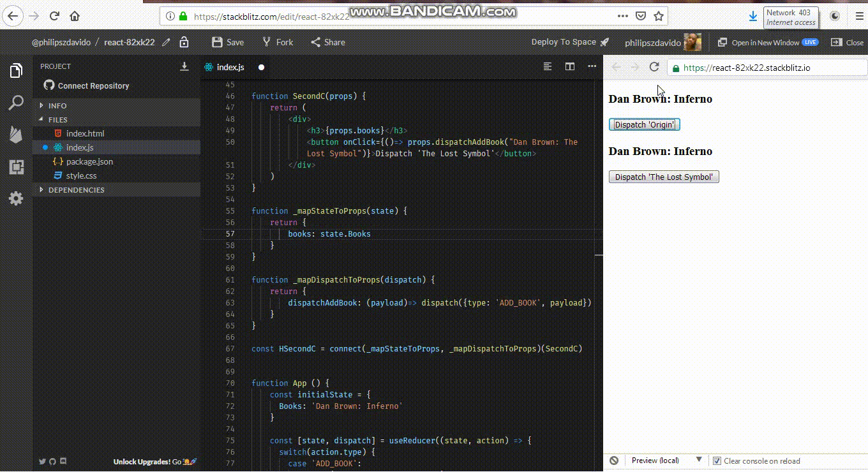
Task: Click the preview pane back arrow
Action: click(617, 67)
